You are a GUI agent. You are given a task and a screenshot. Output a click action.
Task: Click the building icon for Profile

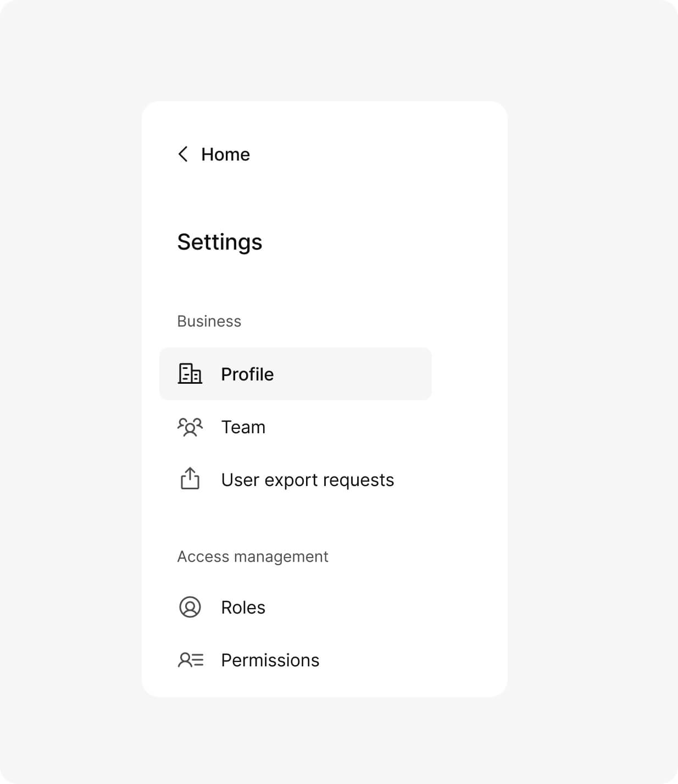pos(190,374)
